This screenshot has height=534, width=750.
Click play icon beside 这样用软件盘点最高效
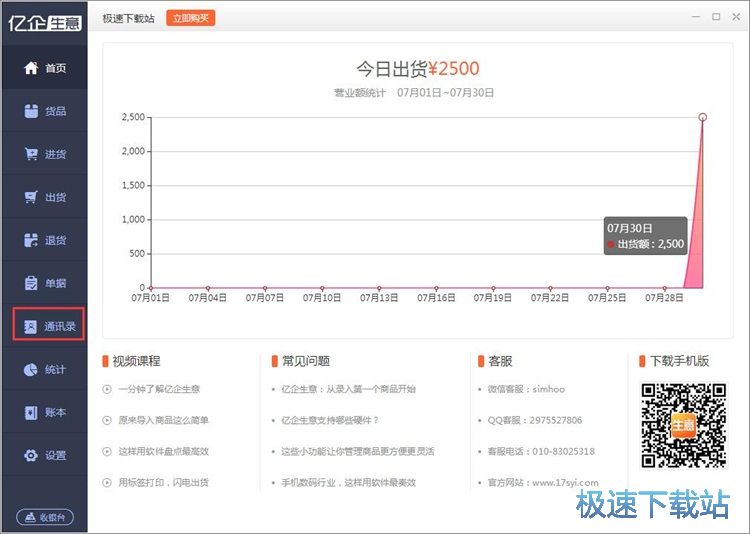pos(107,452)
